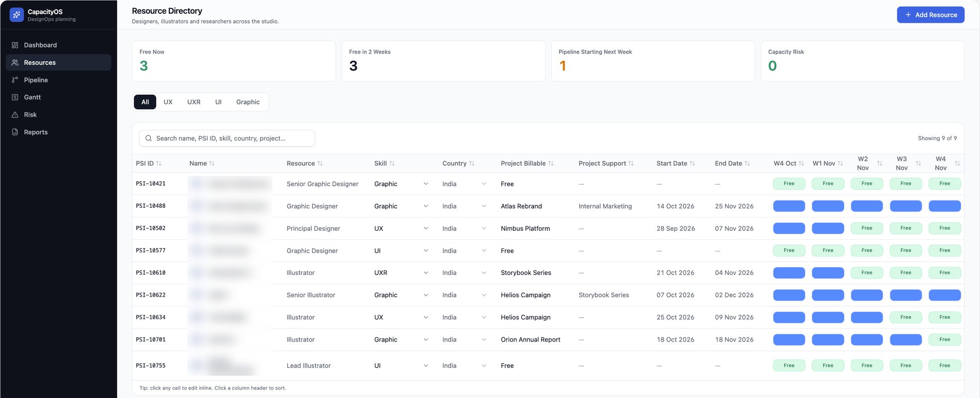The height and width of the screenshot is (398, 980).
Task: Click the Pipeline branch icon
Action: click(x=15, y=80)
